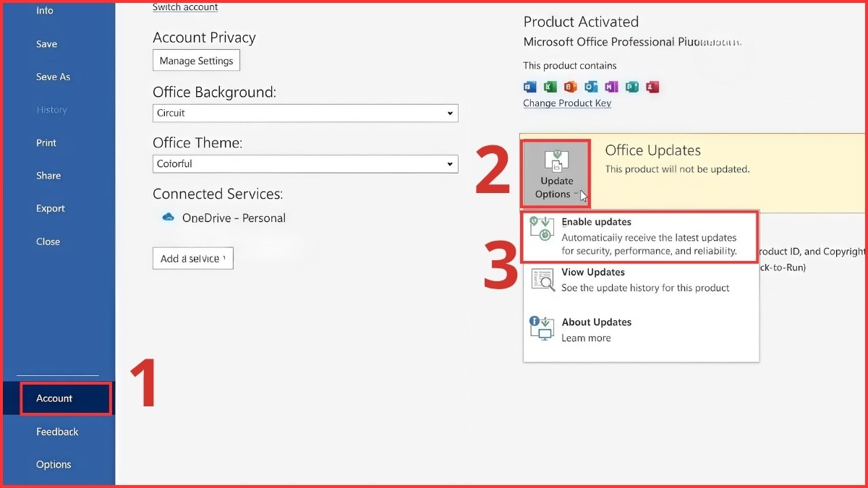Click the purple OneNote app icon
The height and width of the screenshot is (488, 868).
(611, 87)
